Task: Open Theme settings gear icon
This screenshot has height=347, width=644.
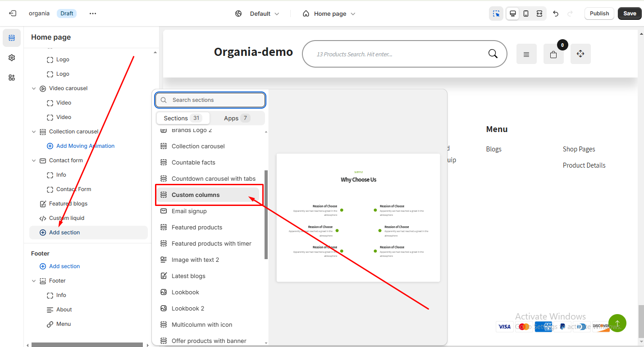Action: 12,58
